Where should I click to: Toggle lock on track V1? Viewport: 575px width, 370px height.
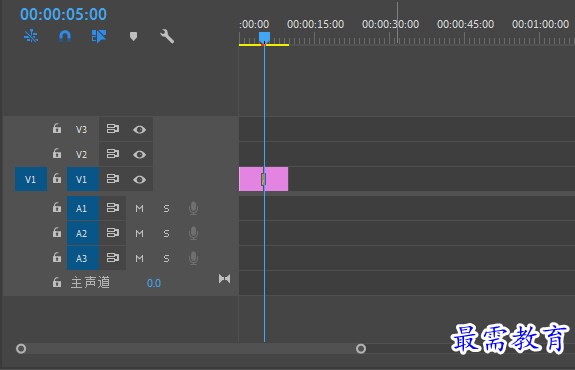click(x=56, y=179)
